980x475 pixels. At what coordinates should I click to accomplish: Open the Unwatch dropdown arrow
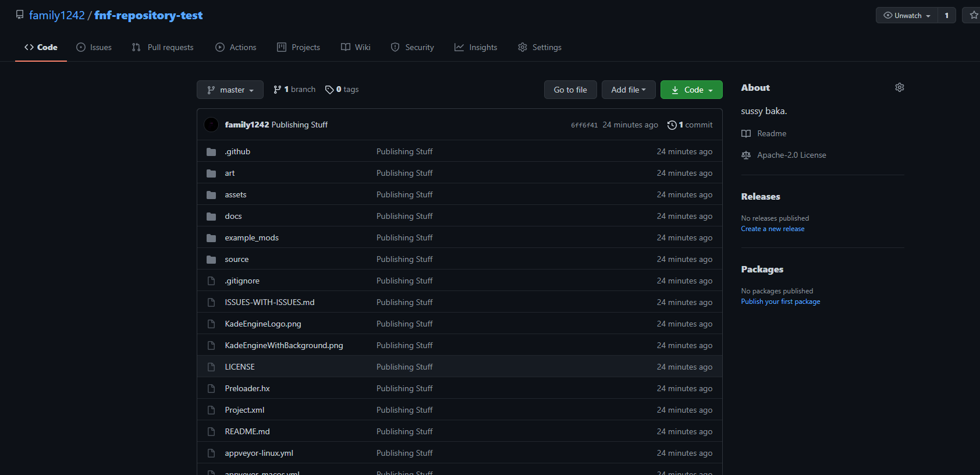(x=928, y=16)
